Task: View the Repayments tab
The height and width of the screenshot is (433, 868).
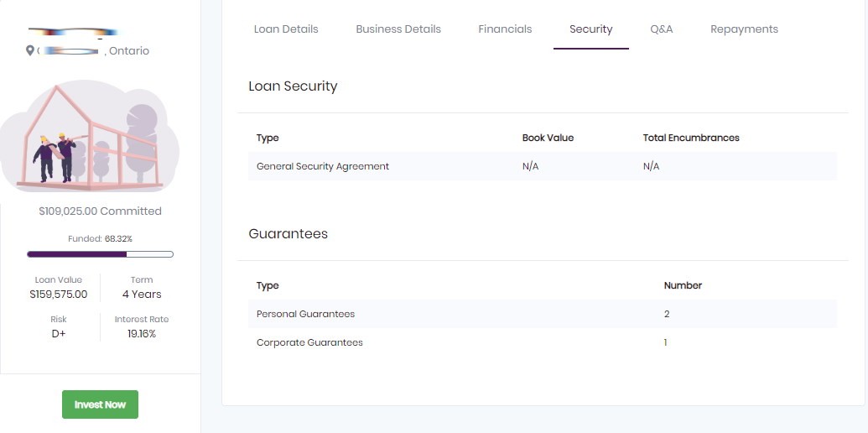Action: 744,29
